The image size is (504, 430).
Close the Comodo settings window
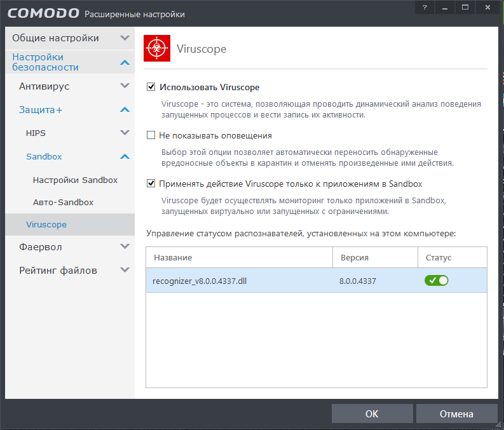(x=487, y=8)
